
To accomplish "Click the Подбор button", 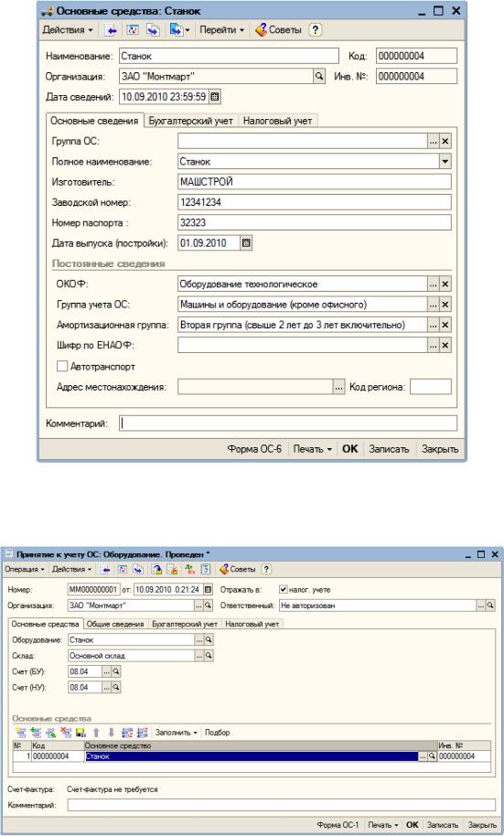I will pos(218,733).
